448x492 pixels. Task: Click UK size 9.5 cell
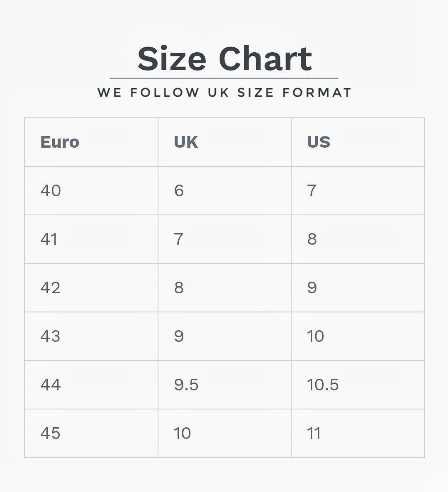coord(225,385)
